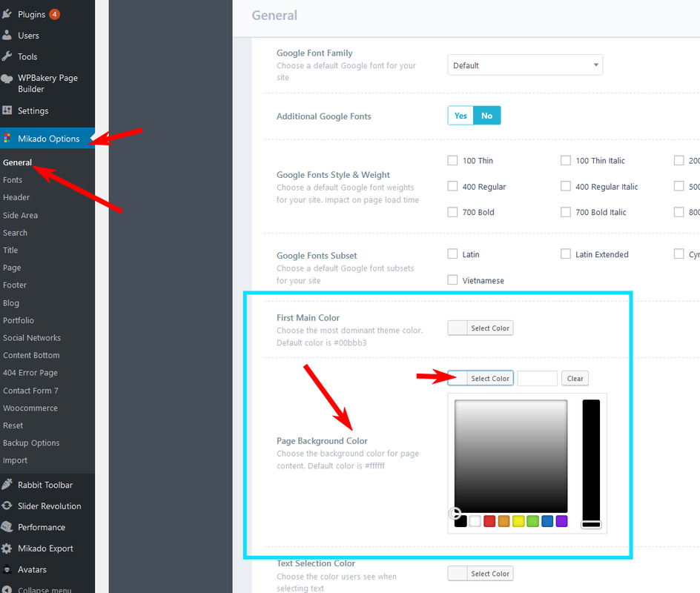Click the Mikado Export gear icon

[7, 549]
